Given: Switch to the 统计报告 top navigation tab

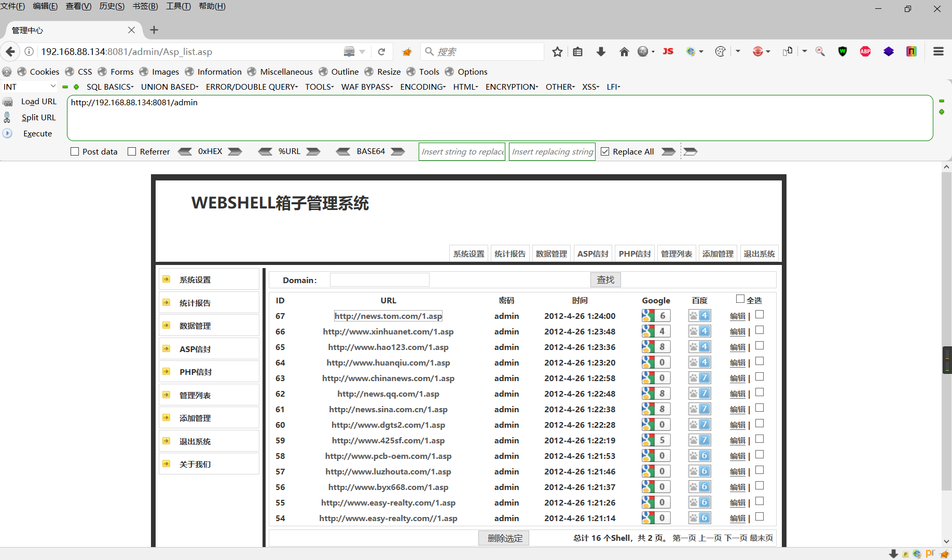Looking at the screenshot, I should [509, 254].
